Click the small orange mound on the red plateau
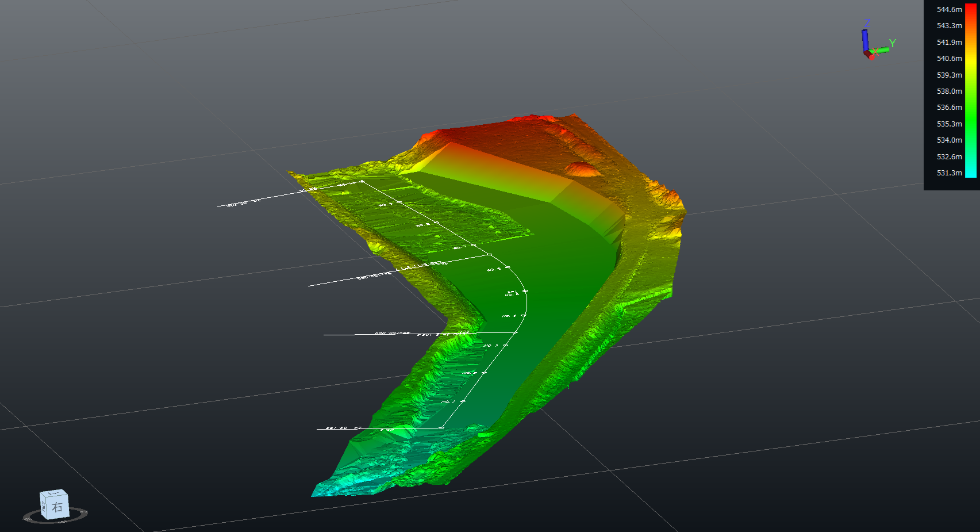 click(581, 169)
